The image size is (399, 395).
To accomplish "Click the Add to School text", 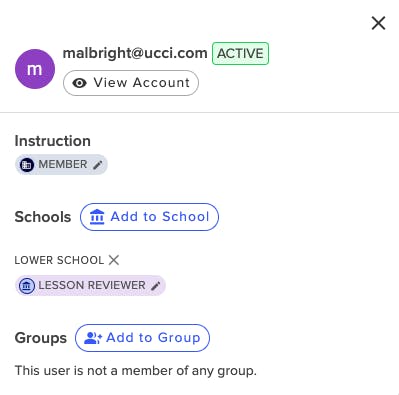I will (160, 217).
